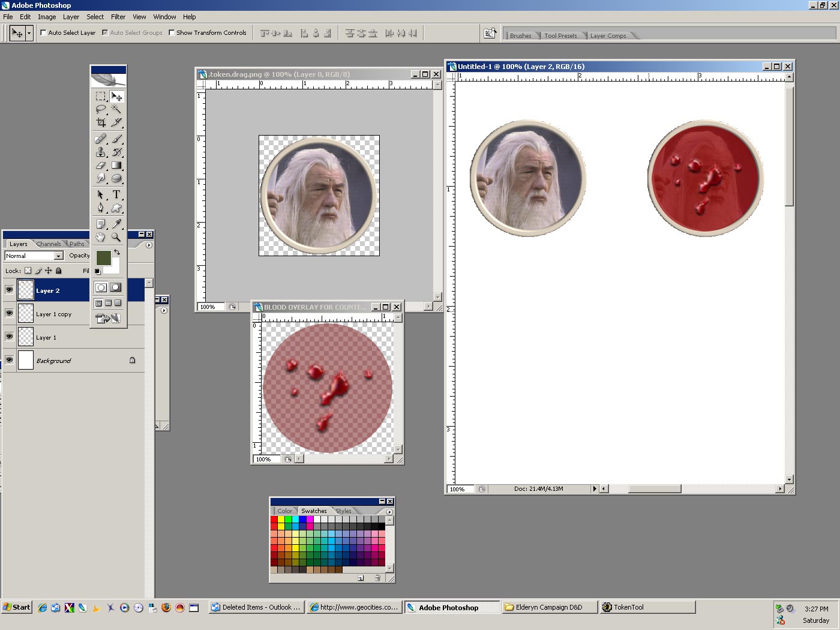Choose the Crop tool
840x630 pixels.
[x=101, y=122]
